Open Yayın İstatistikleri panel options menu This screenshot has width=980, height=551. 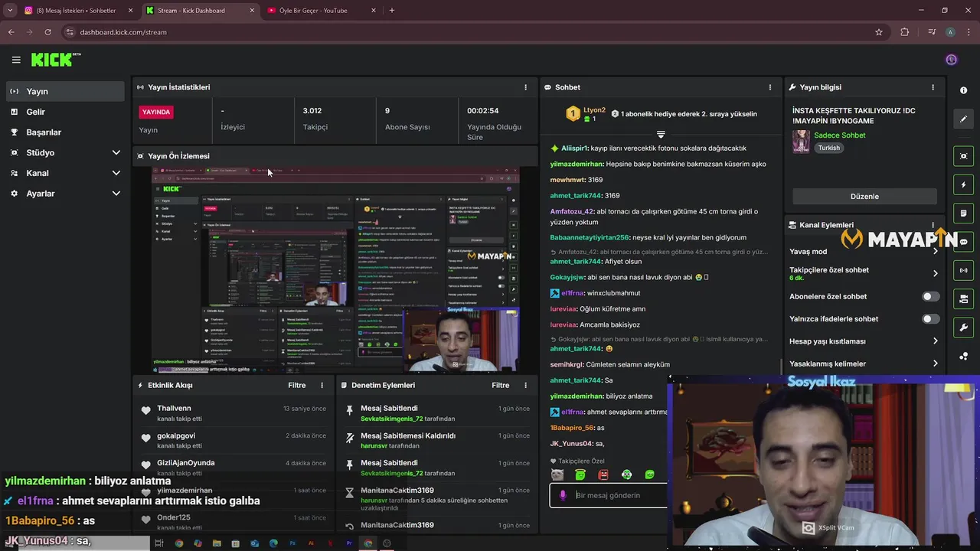(x=525, y=87)
